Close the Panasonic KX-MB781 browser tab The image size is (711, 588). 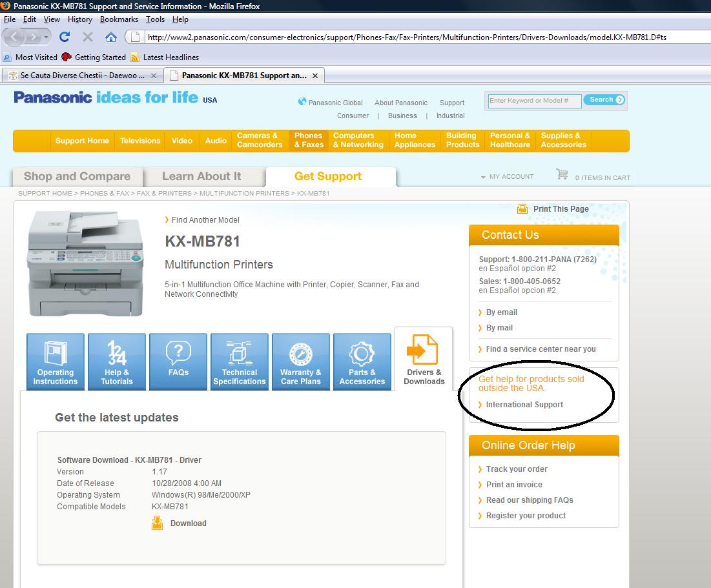[315, 76]
